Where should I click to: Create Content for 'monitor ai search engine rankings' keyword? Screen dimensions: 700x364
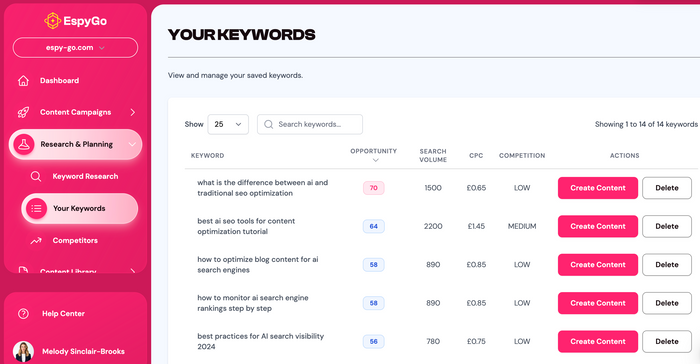(598, 303)
